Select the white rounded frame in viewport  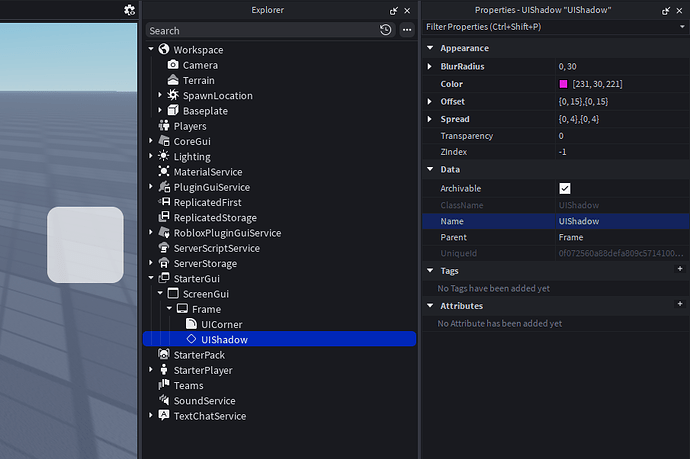coord(85,245)
